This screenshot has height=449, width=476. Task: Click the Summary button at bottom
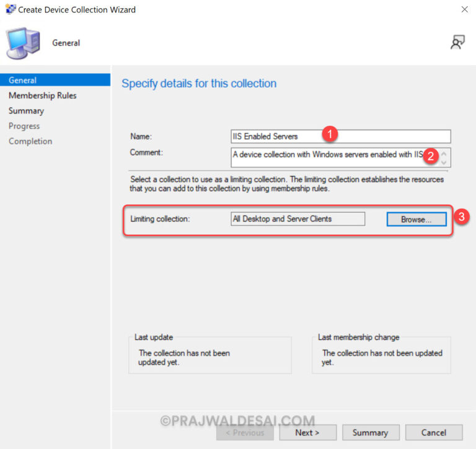371,432
